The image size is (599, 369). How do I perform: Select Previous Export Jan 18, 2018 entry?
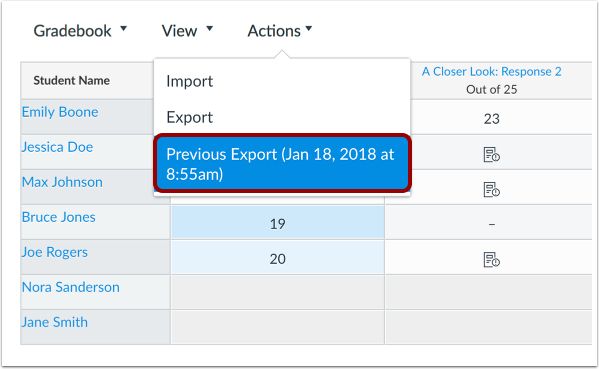[x=283, y=163]
